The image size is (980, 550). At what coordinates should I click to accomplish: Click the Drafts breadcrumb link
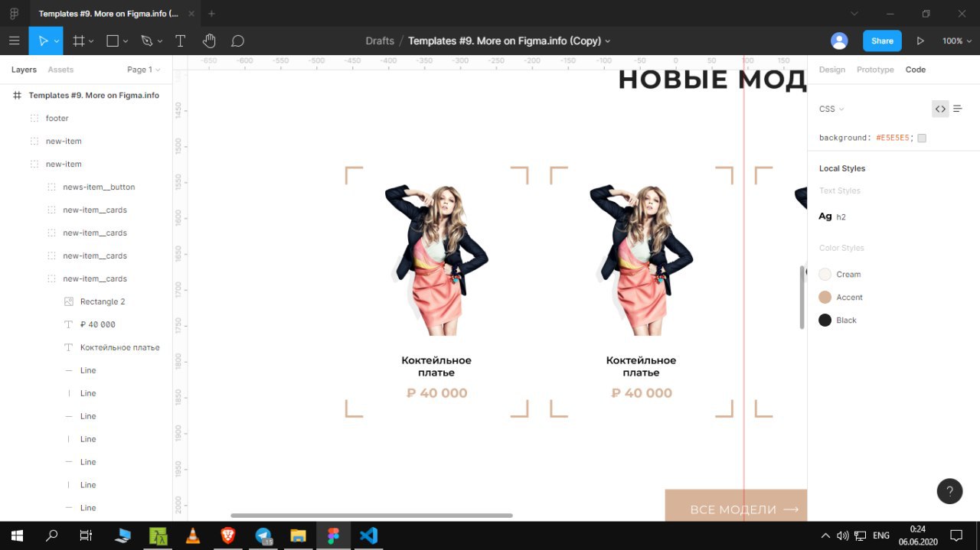point(380,41)
